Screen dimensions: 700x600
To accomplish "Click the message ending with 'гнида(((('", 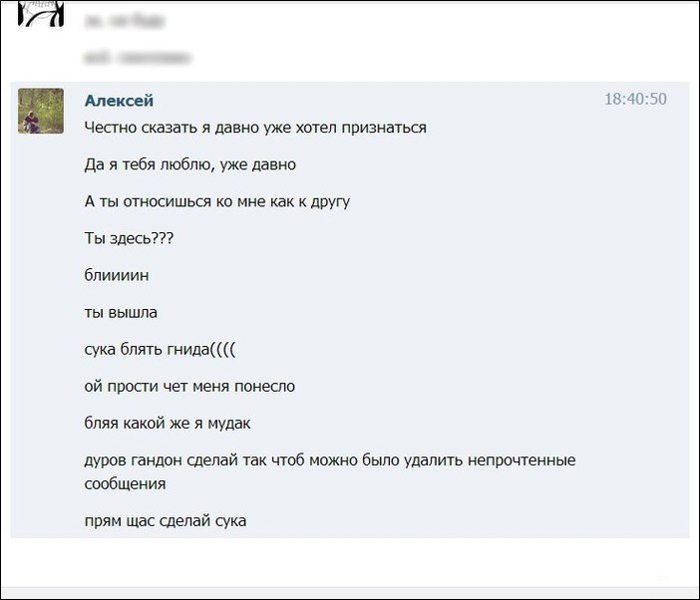I will [x=160, y=349].
